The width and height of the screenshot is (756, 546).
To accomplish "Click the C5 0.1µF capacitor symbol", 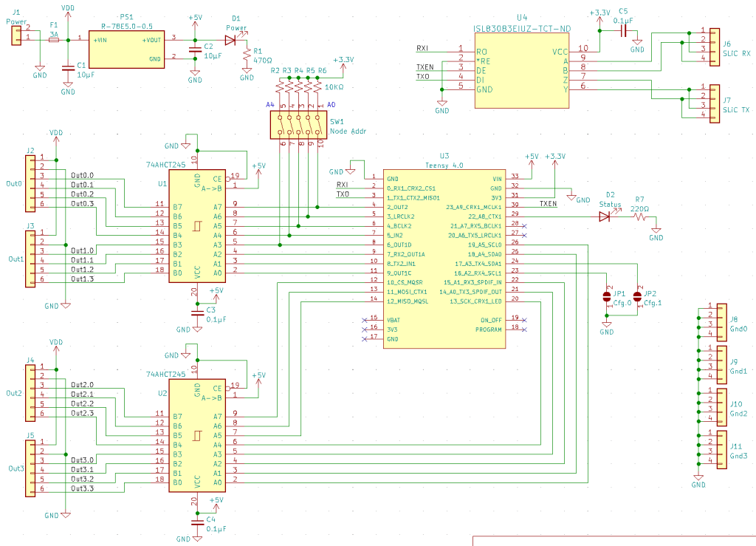I will [x=624, y=34].
